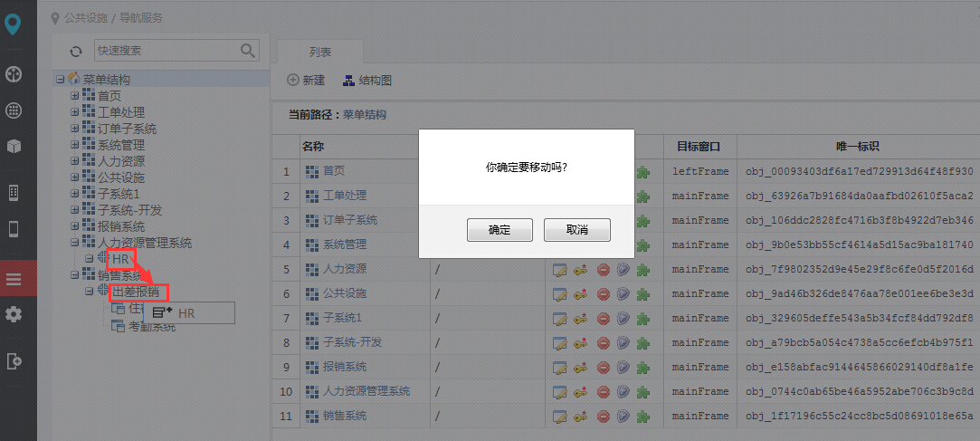Viewport: 980px width, 441px height.
Task: Cancel the move with 取消 button
Action: (x=576, y=230)
